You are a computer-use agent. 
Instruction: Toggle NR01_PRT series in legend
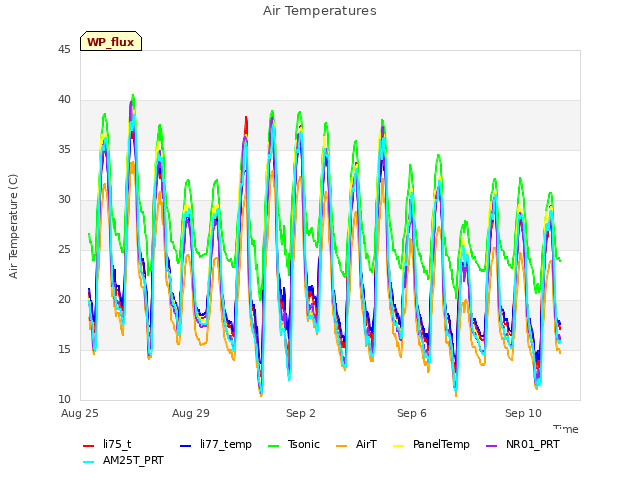point(523,444)
